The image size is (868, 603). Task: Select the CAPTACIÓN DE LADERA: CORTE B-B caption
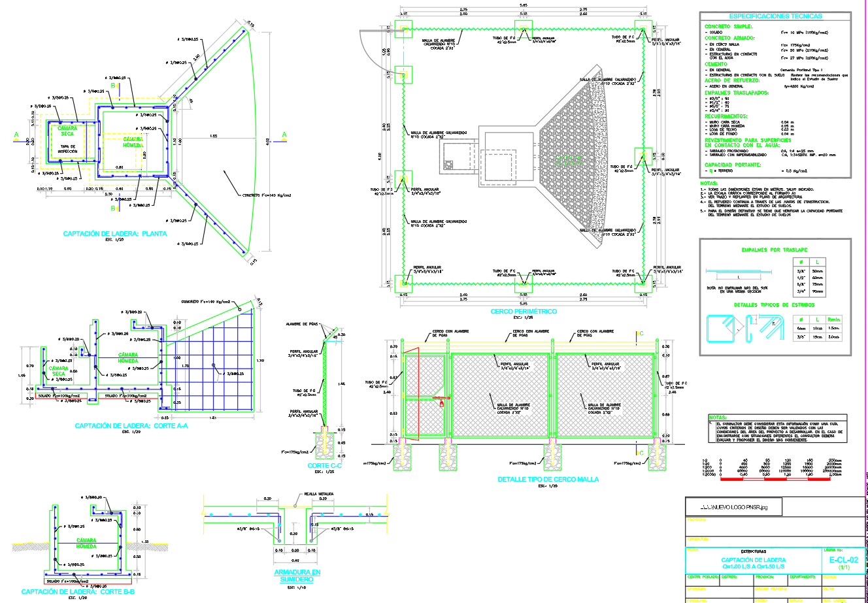(78, 592)
